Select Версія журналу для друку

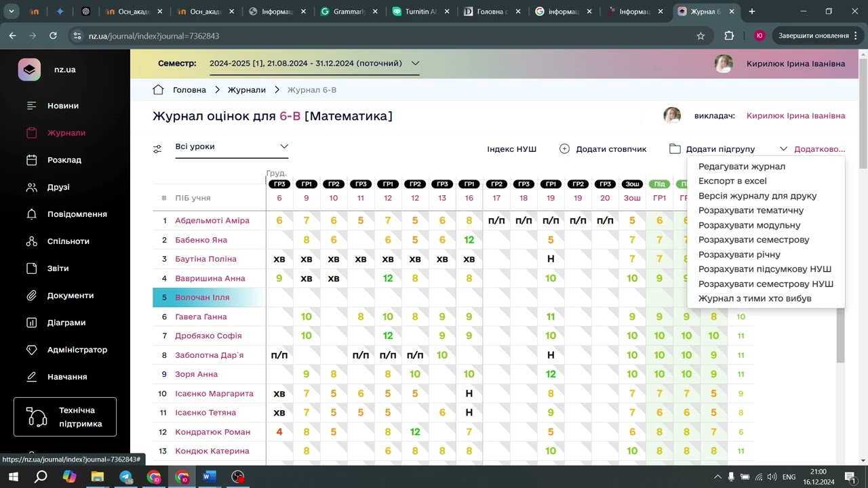[x=757, y=196]
